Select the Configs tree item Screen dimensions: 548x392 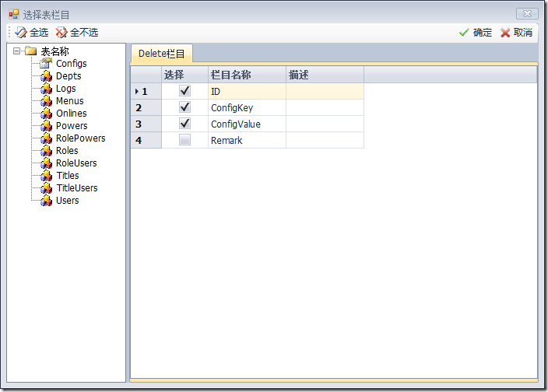tap(72, 64)
